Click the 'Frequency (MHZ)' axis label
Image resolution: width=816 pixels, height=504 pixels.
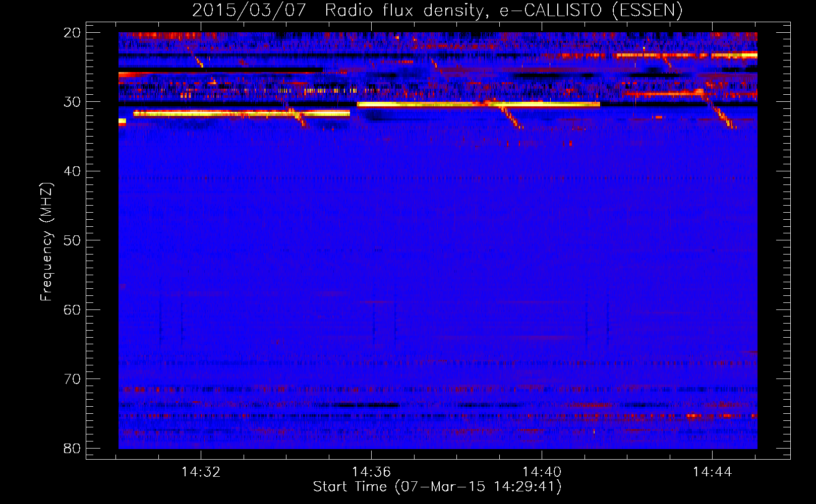46,242
